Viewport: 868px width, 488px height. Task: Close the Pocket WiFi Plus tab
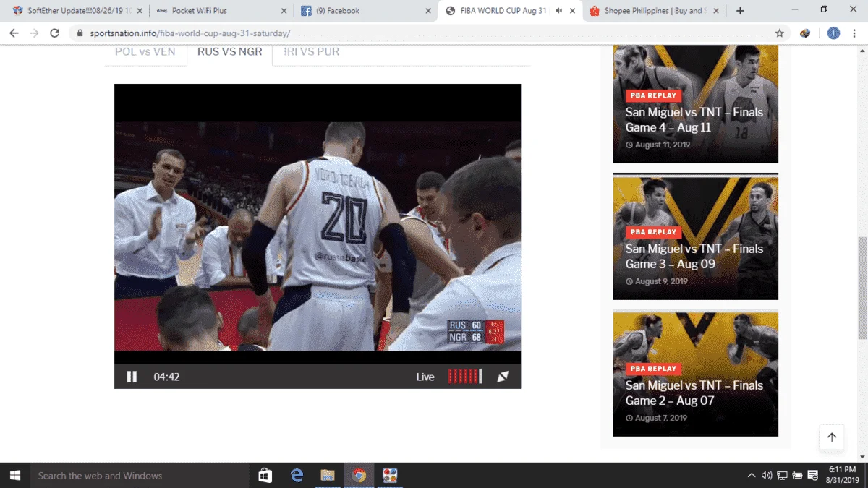point(284,11)
